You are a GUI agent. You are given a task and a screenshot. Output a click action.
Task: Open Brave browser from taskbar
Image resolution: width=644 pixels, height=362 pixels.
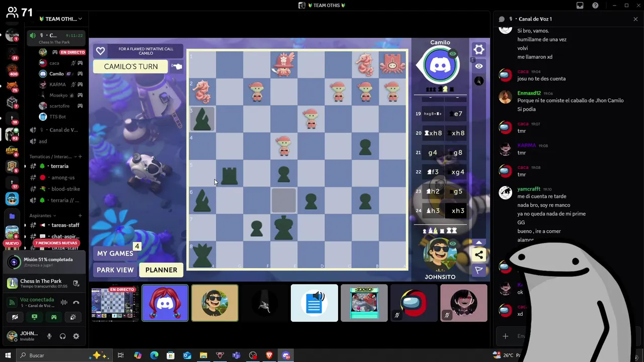[270, 355]
